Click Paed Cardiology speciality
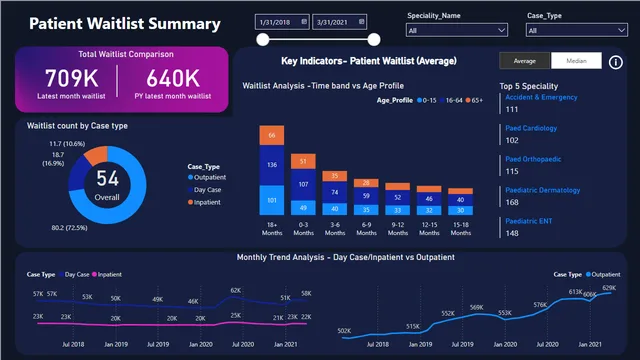Screen dimensions: 640x360 point(531,128)
